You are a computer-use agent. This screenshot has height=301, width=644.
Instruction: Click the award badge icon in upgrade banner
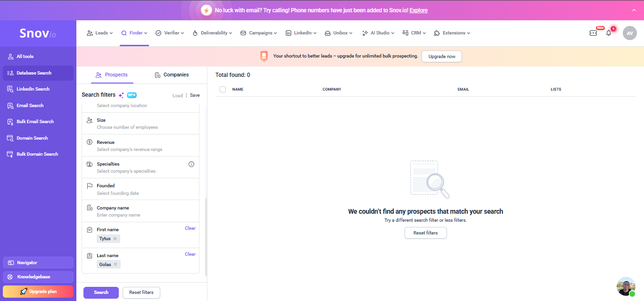[x=264, y=56]
